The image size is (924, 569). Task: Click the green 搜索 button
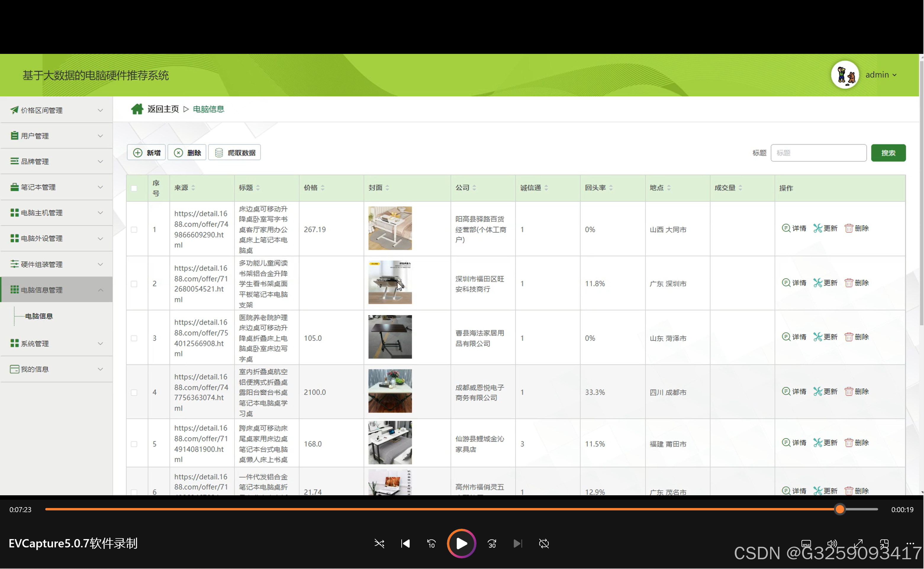(x=888, y=153)
